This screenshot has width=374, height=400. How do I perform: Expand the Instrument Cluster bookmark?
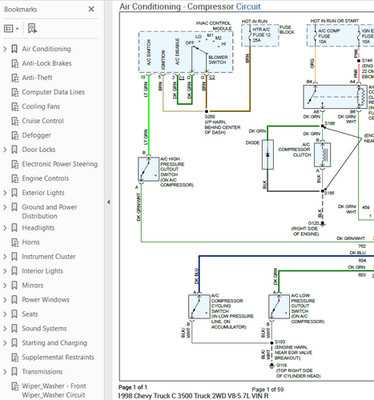pos(5,257)
